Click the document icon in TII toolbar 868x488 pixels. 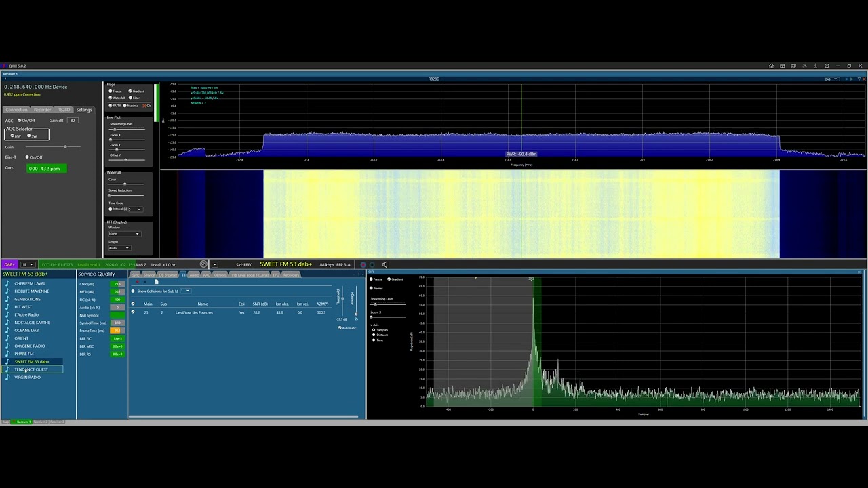point(156,282)
